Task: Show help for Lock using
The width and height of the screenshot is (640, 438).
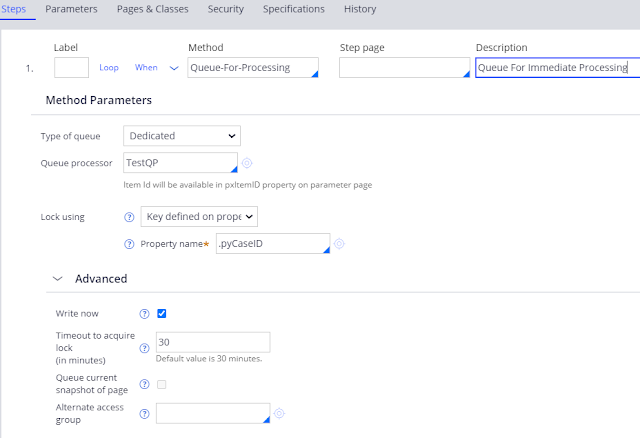Action: click(128, 216)
